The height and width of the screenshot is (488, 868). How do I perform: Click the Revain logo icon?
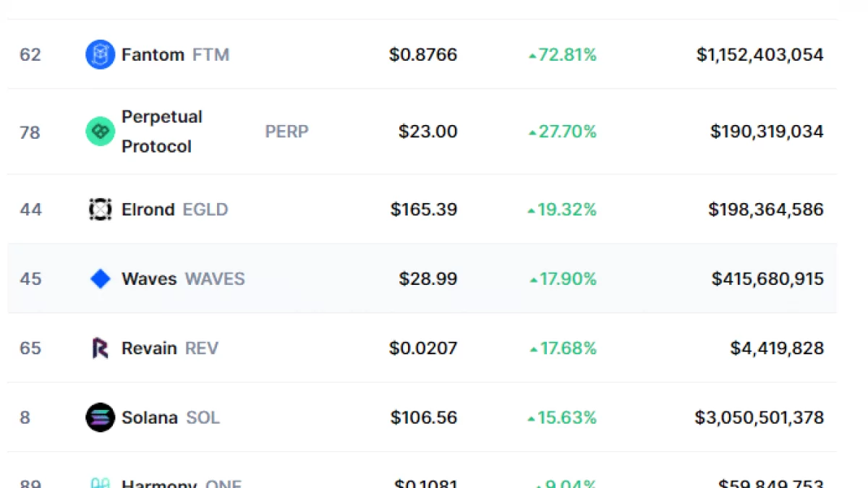(x=100, y=348)
